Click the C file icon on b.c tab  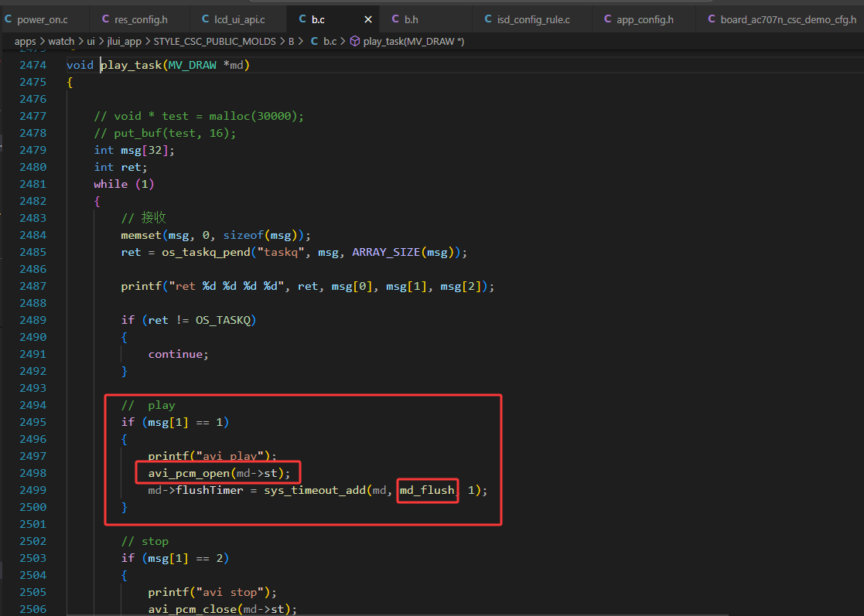(302, 19)
